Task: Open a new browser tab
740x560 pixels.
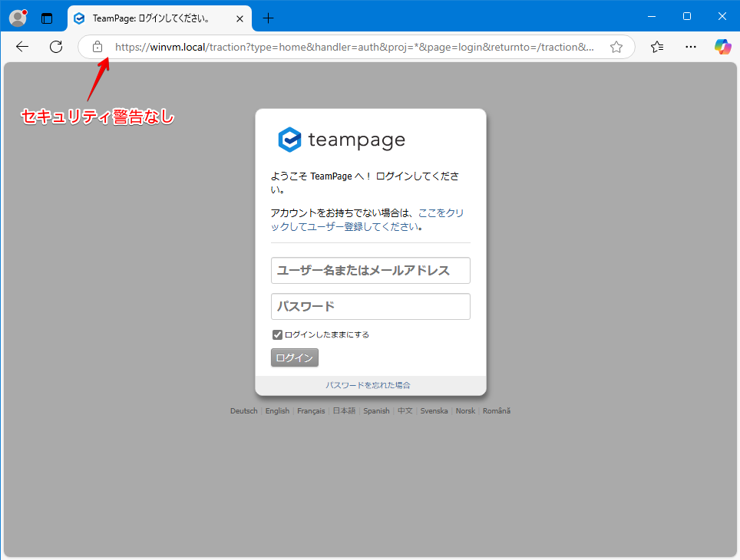Action: tap(268, 18)
